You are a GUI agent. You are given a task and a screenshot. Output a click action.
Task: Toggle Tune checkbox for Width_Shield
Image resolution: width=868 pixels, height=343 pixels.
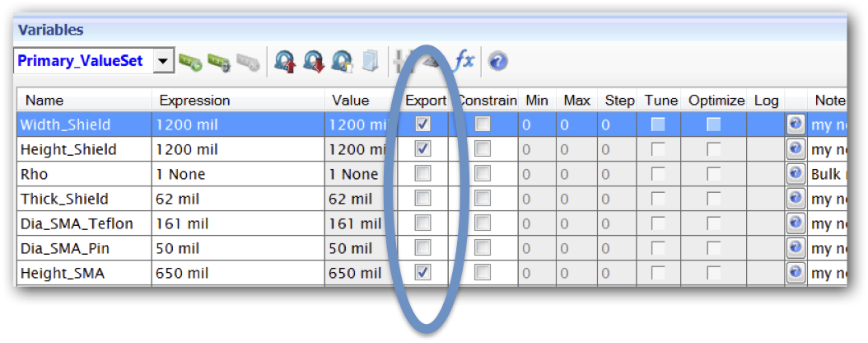coord(659,125)
